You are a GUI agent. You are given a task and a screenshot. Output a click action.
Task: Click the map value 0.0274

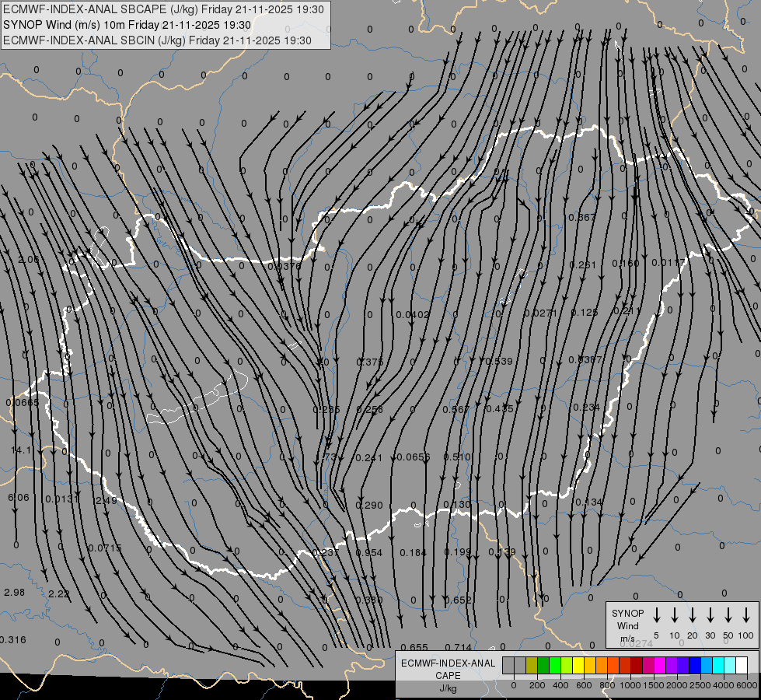point(637,644)
